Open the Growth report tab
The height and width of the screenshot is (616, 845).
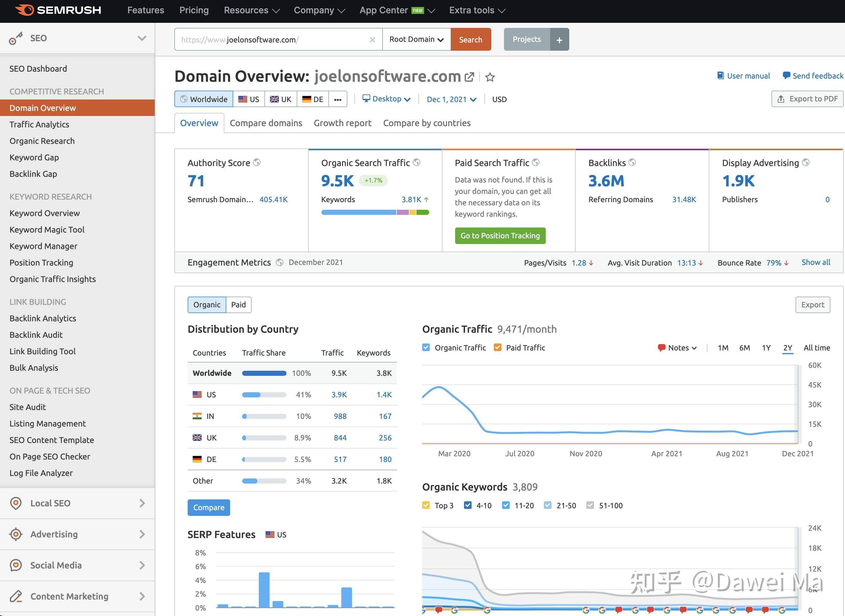click(x=342, y=123)
